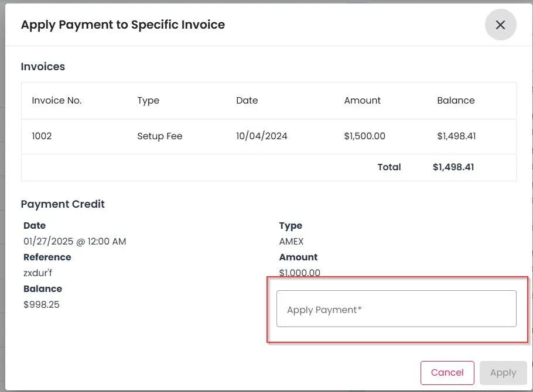Click the Apply Payment to Specific Invoice title

click(x=123, y=25)
